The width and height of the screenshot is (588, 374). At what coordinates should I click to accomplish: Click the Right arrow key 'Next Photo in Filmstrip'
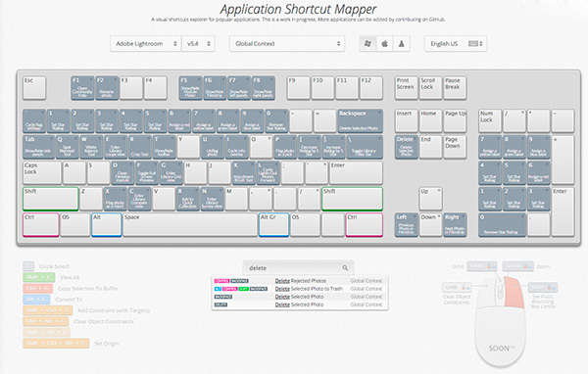pos(455,225)
